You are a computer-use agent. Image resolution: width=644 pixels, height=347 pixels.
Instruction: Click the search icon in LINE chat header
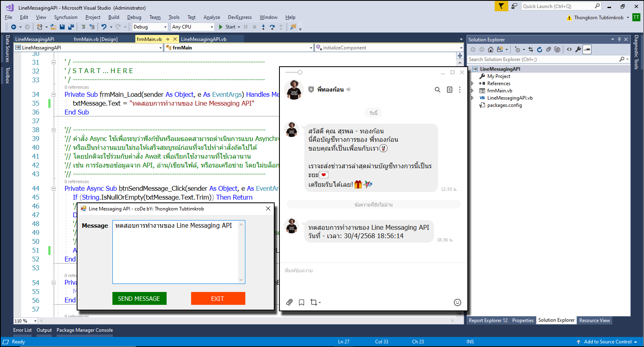coord(438,90)
